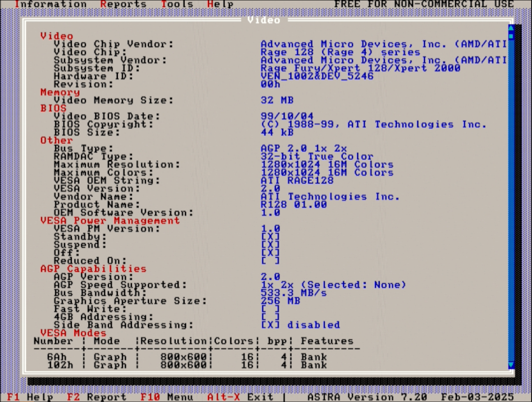The image size is (532, 402).
Task: Click the scrollbar thumb near the top
Action: click(x=511, y=36)
